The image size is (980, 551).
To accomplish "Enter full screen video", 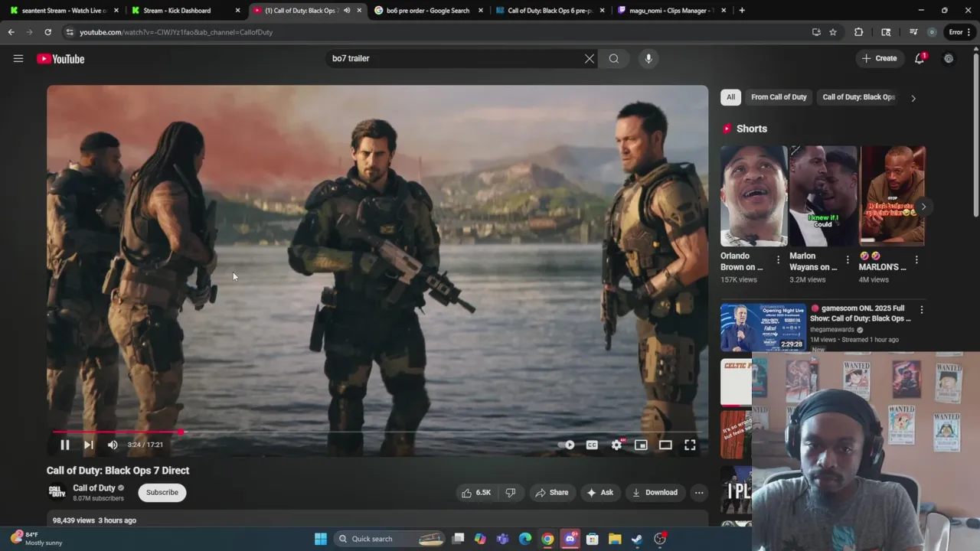I will pyautogui.click(x=690, y=445).
